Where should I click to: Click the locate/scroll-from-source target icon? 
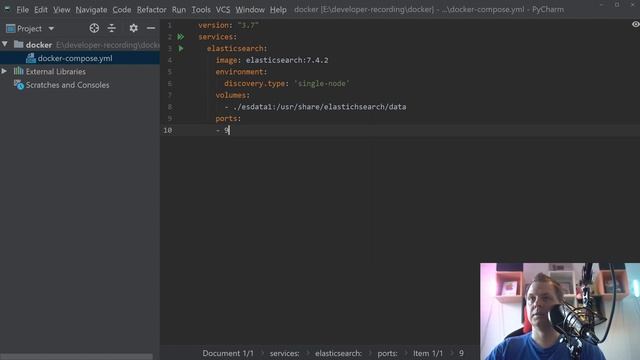click(94, 28)
